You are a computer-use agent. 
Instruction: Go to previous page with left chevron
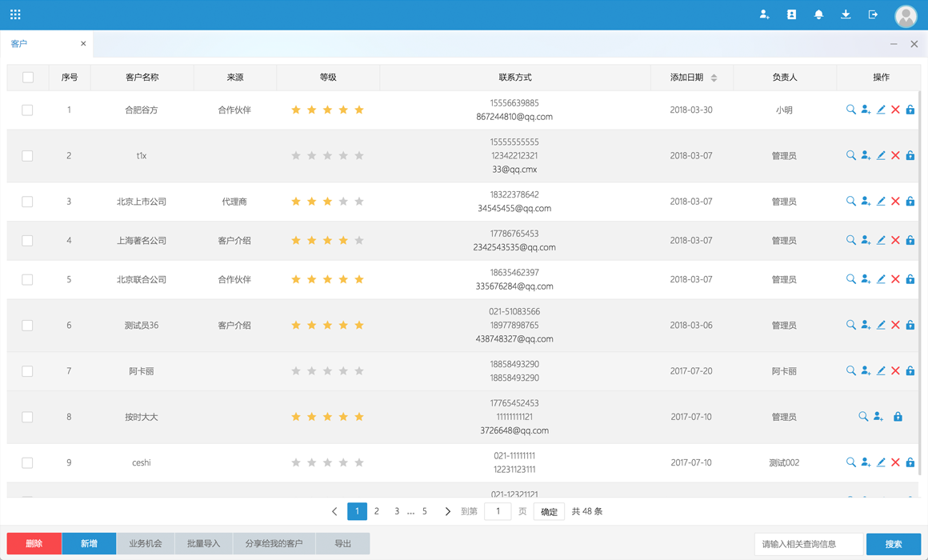pos(334,511)
